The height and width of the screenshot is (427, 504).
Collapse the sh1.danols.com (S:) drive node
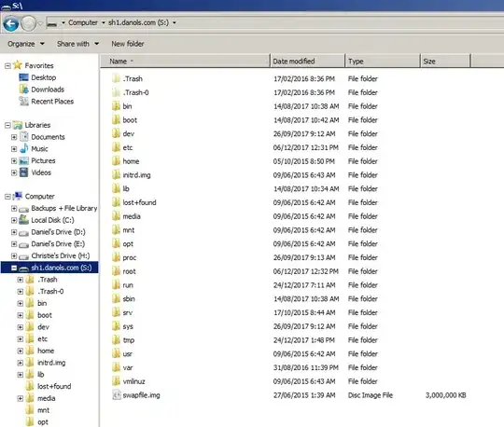pos(14,268)
